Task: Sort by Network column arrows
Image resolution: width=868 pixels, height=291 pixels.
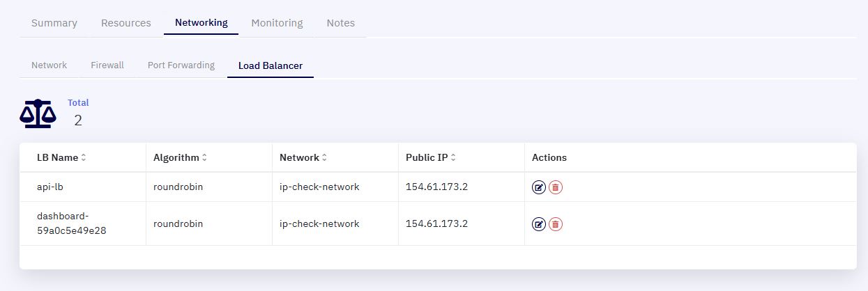Action: pos(325,158)
